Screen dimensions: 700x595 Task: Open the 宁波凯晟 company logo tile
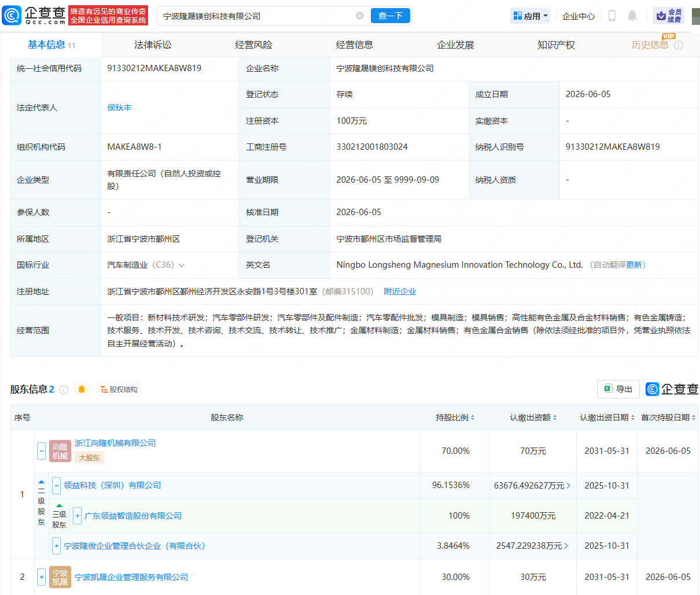[x=60, y=577]
